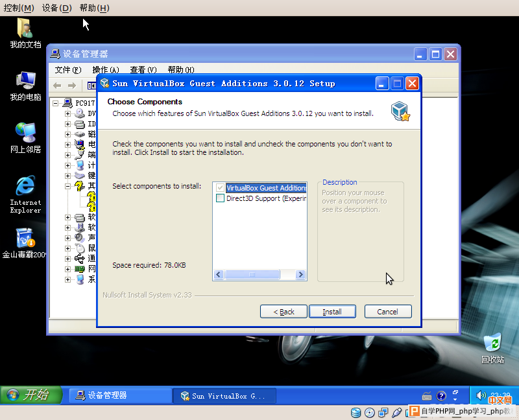Expand the 端 ports node in Device Manager
Screen dimensions: 519x420
click(x=67, y=155)
